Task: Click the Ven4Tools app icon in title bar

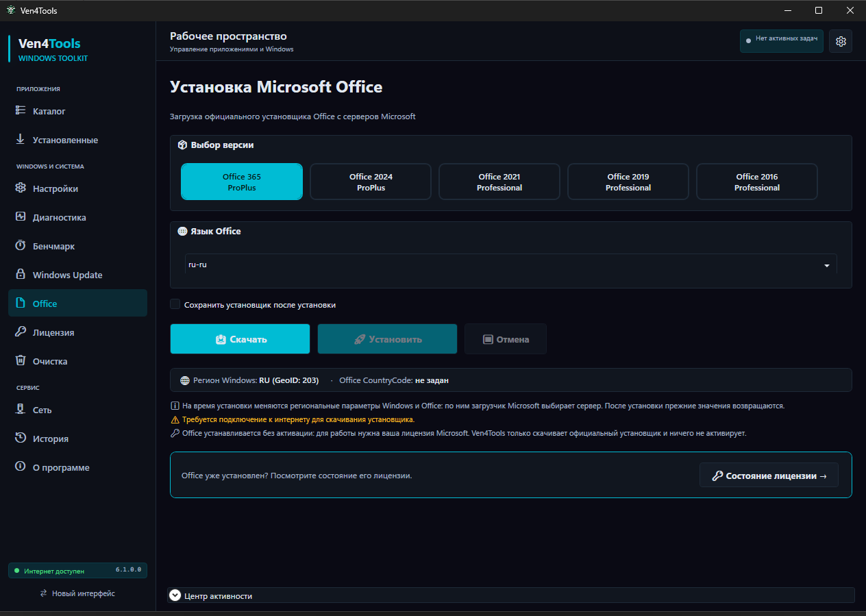Action: (x=10, y=10)
